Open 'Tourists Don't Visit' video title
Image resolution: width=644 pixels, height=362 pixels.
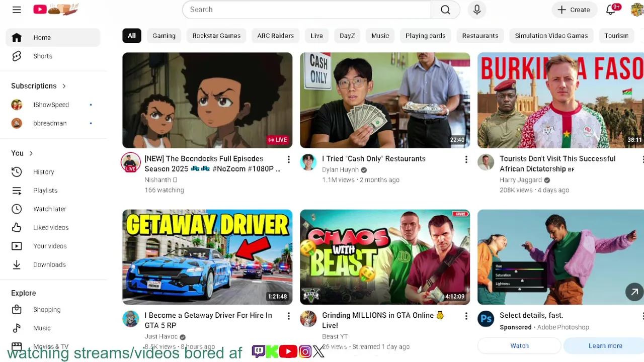point(557,164)
